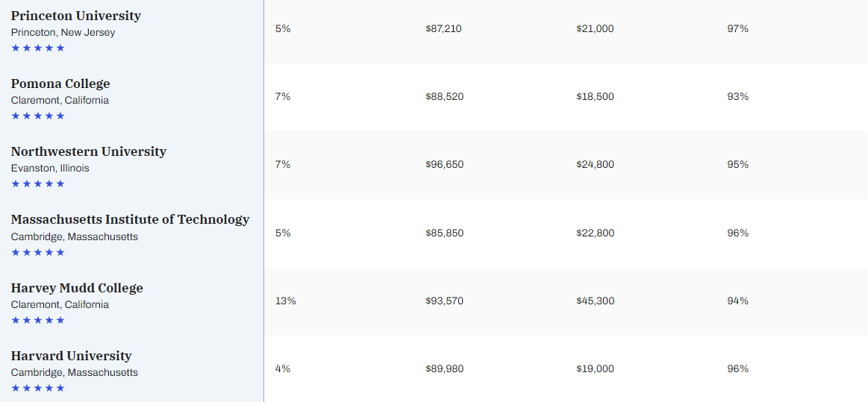Click the 13% value for Harvey Mudd

click(285, 301)
